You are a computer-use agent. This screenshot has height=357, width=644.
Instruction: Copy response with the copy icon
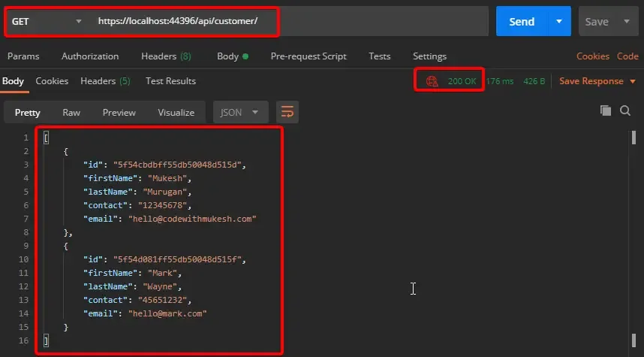pos(606,110)
